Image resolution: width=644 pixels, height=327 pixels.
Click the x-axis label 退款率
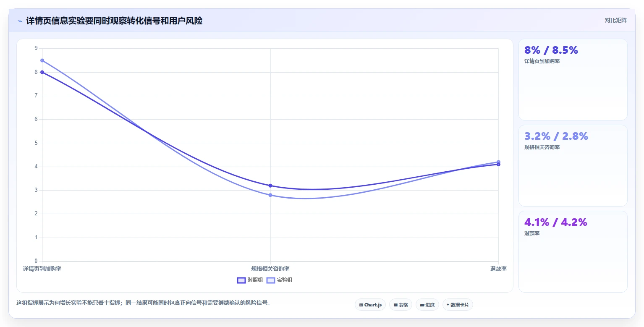point(498,269)
